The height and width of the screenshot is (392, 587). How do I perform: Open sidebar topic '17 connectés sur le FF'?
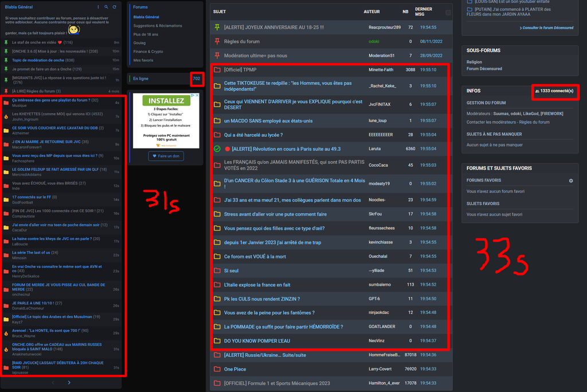(32, 197)
